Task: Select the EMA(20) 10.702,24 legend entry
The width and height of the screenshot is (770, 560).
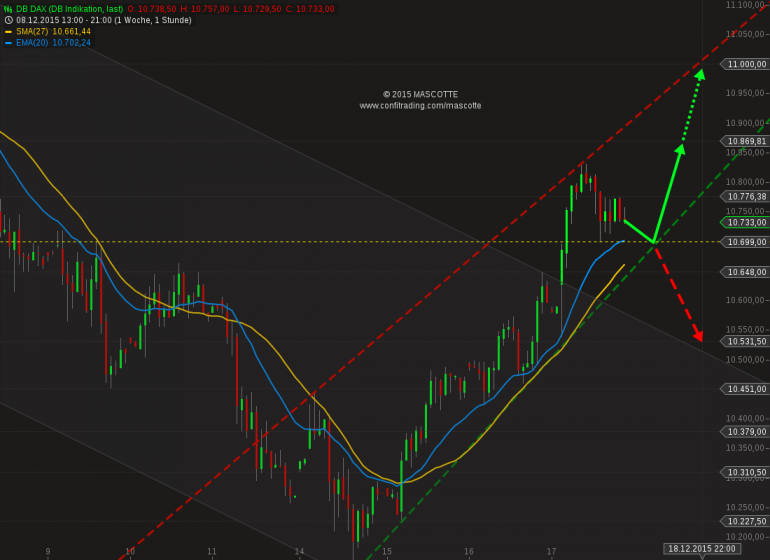Action: (53, 43)
